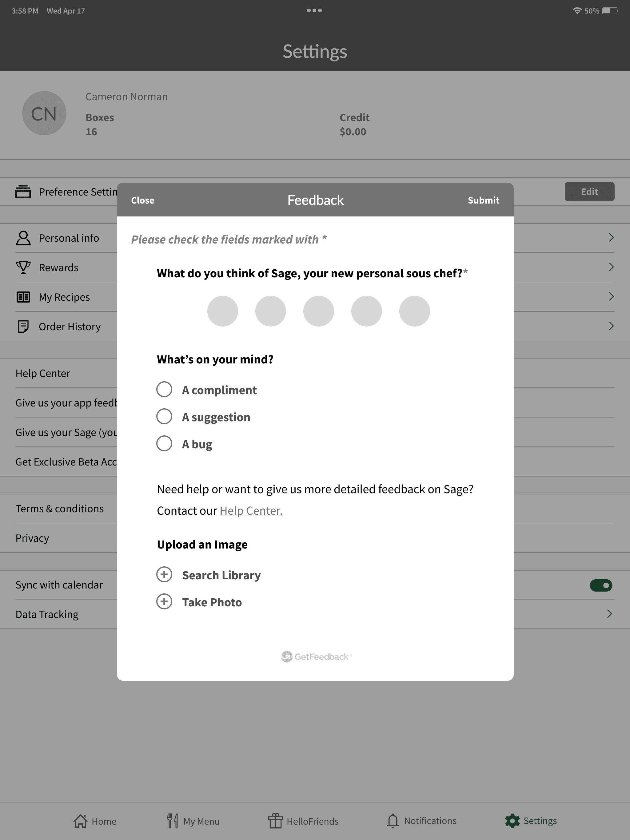Tap the Search Library plus icon

pyautogui.click(x=164, y=575)
